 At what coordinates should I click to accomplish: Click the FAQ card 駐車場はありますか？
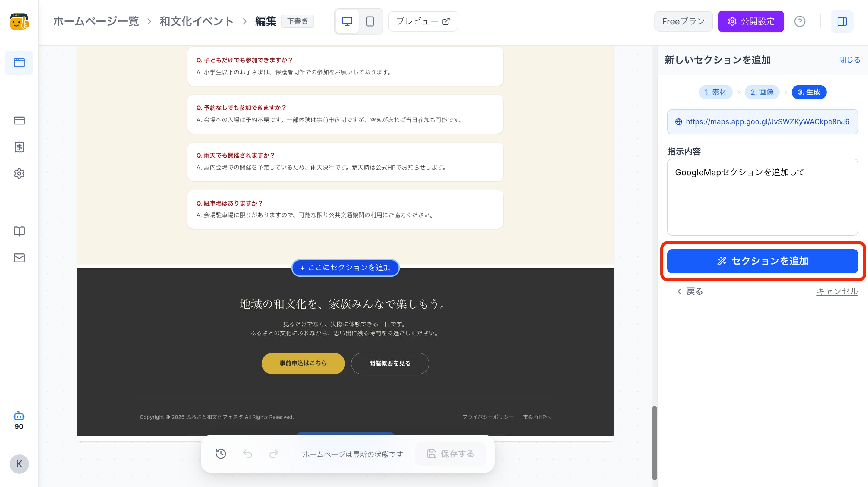pyautogui.click(x=345, y=209)
